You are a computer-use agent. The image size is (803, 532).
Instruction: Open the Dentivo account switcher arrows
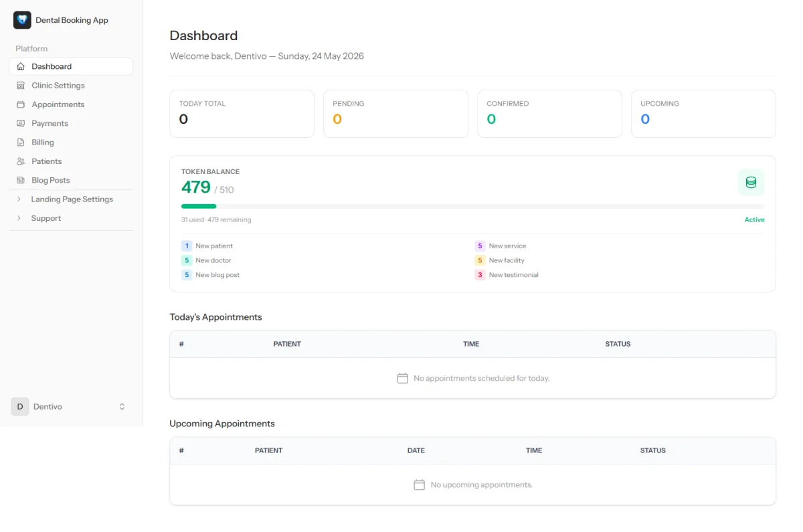[x=122, y=406]
